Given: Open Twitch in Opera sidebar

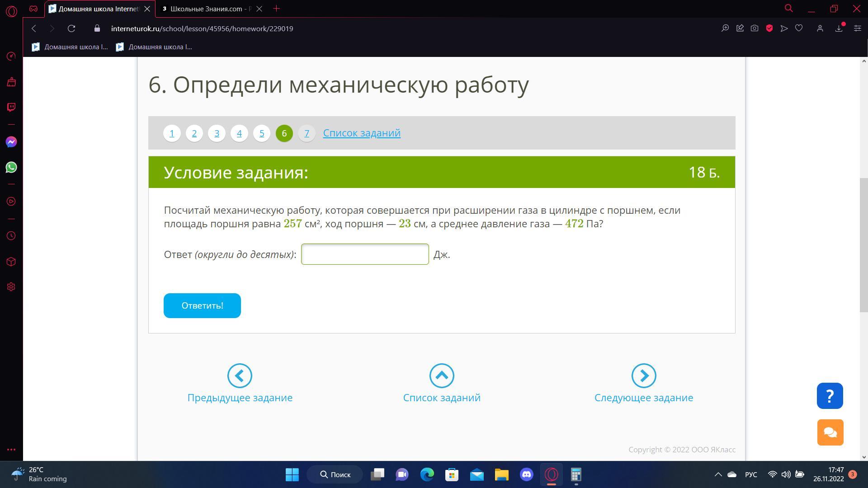Looking at the screenshot, I should (x=11, y=107).
